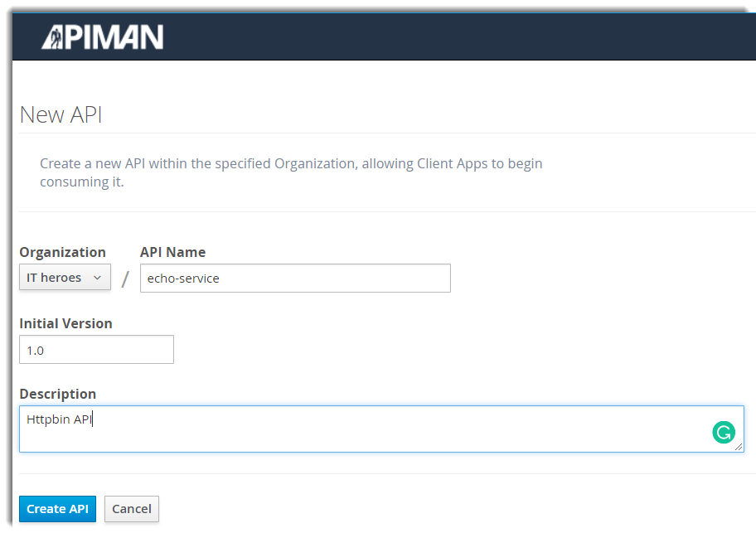This screenshot has height=533, width=756.
Task: Open the Organization dropdown showing IT heroes
Action: click(65, 277)
